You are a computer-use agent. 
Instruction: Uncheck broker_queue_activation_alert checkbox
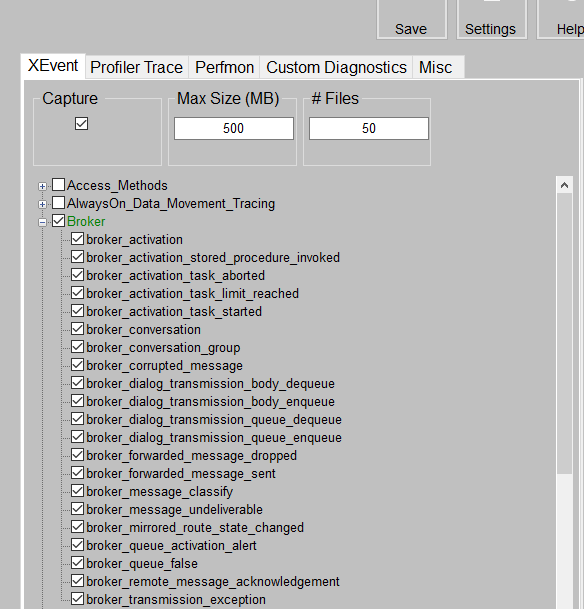(x=78, y=545)
